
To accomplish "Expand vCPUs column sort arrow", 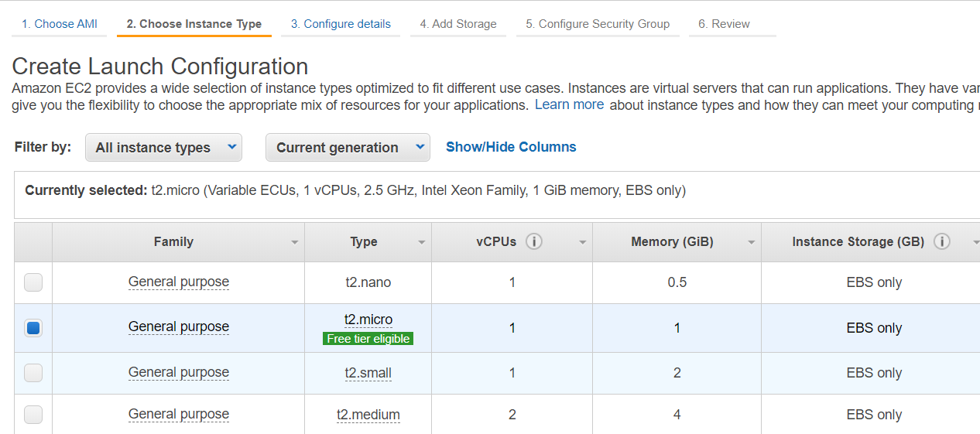I will [583, 242].
